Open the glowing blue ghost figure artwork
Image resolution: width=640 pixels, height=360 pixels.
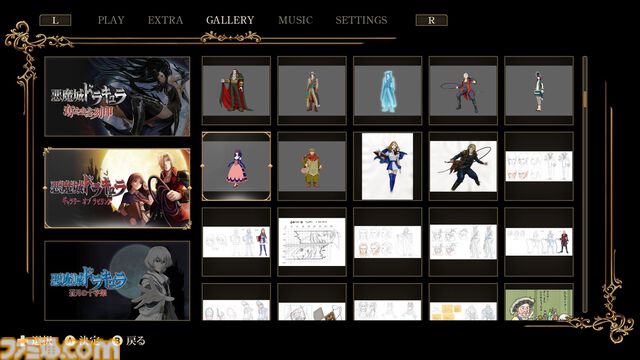[x=387, y=91]
